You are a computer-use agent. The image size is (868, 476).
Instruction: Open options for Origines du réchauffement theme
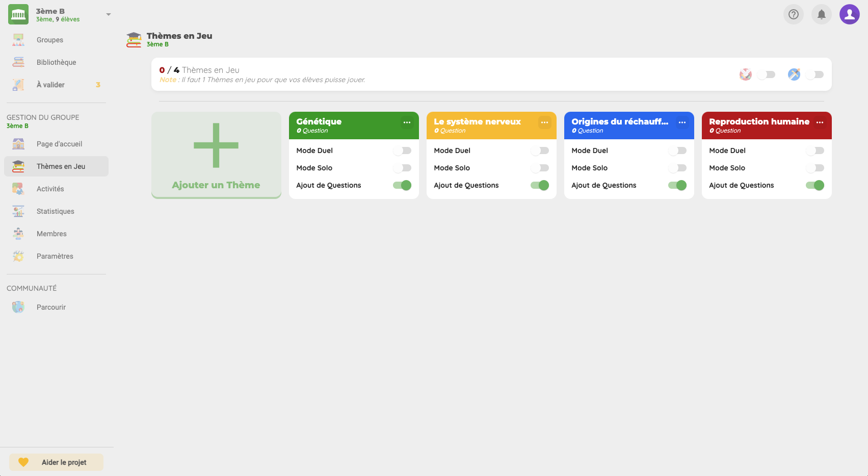682,122
